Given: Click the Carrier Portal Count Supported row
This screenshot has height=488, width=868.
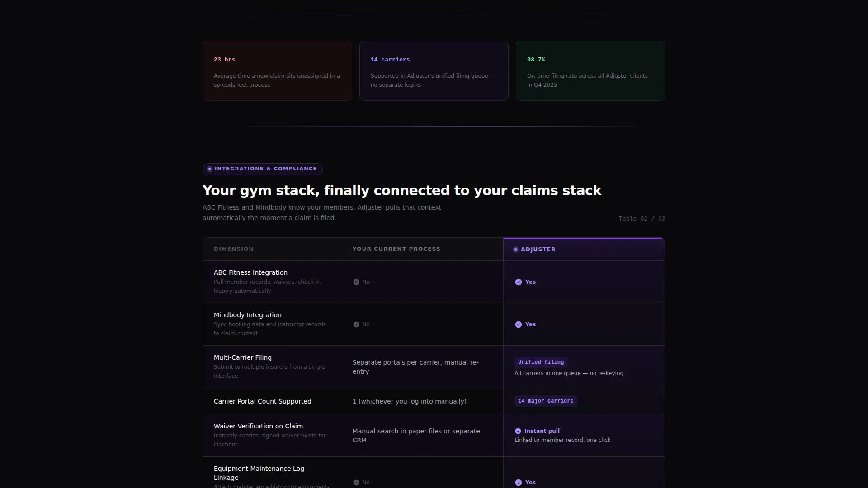Looking at the screenshot, I should tap(434, 401).
